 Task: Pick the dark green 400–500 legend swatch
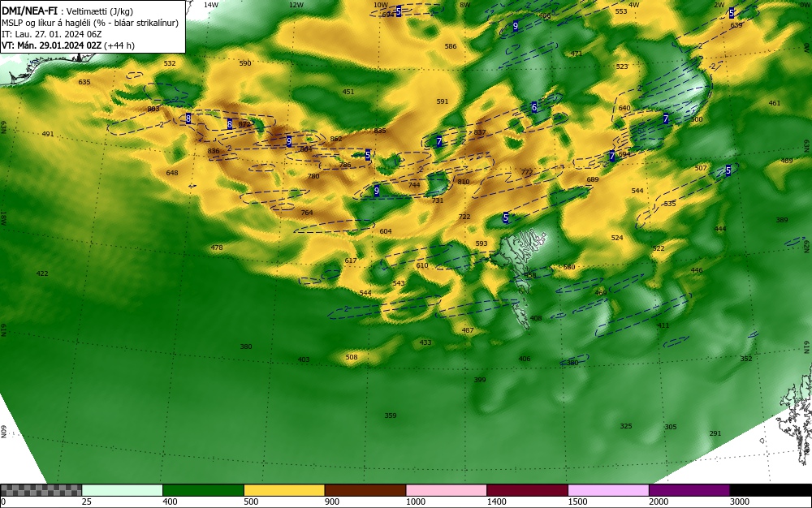203,490
